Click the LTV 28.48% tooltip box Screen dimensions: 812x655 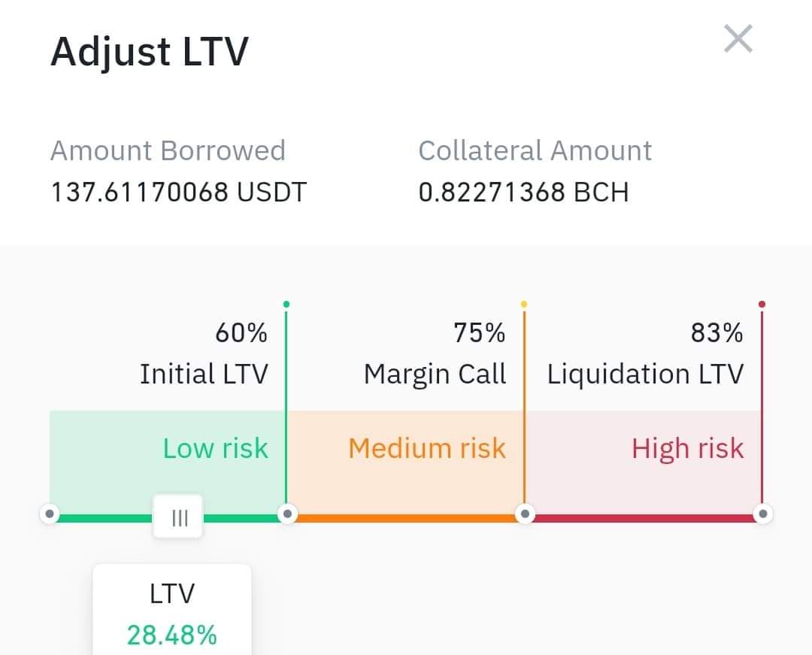point(172,610)
